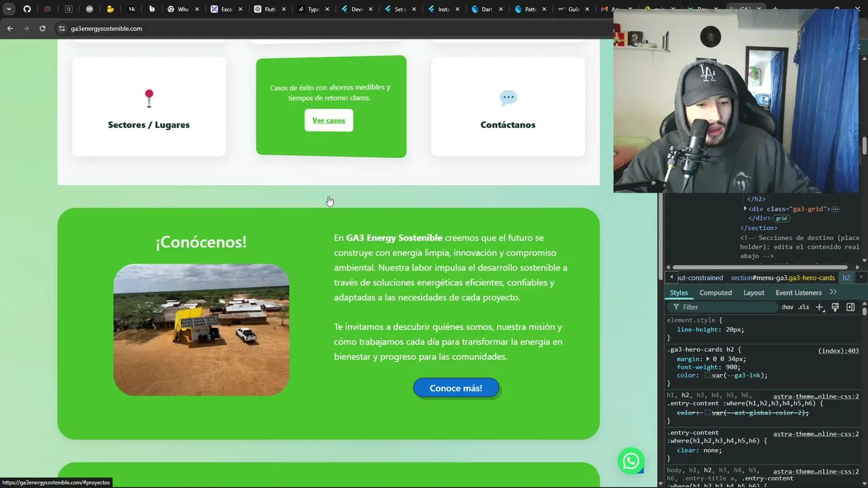The width and height of the screenshot is (868, 488).
Task: Open the Styles tab in DevTools
Action: coord(679,293)
